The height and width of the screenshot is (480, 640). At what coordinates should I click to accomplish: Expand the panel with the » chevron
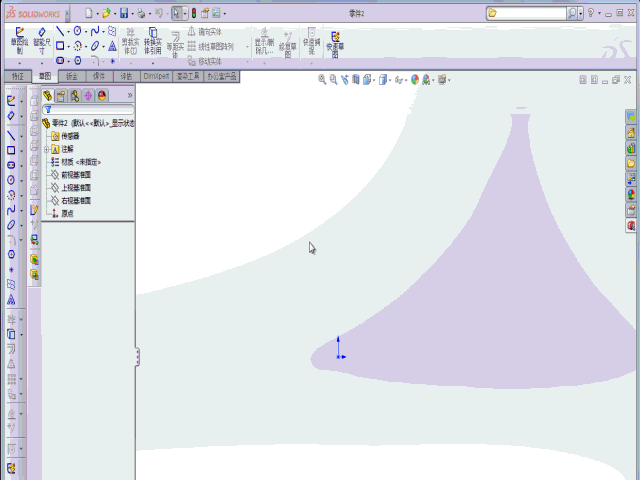click(130, 95)
